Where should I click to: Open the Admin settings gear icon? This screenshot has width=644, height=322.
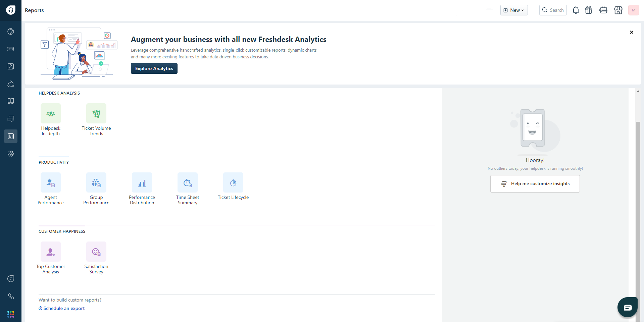[x=11, y=154]
